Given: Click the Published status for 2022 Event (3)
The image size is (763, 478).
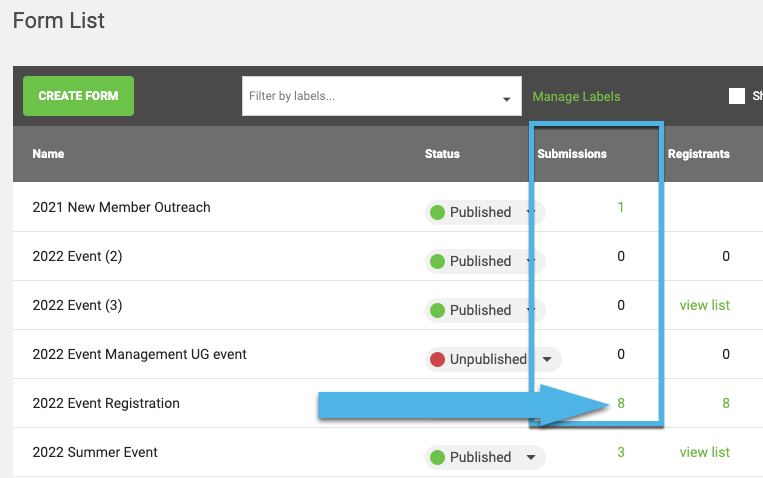Looking at the screenshot, I should (480, 310).
